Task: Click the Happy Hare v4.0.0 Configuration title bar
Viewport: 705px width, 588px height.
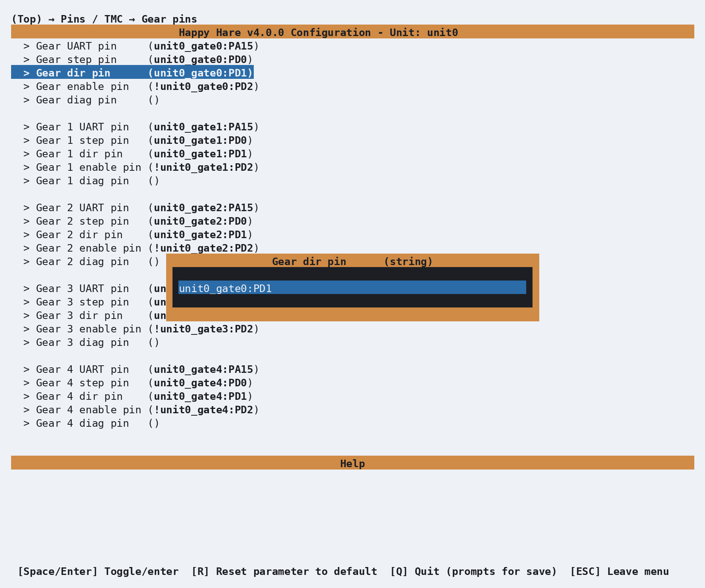Action: click(x=352, y=32)
